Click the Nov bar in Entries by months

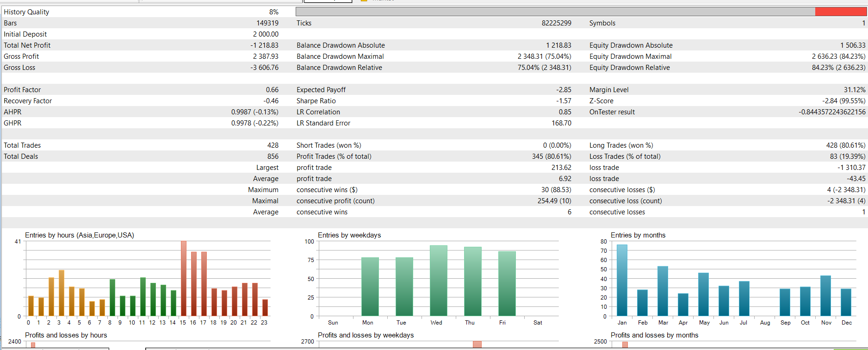[826, 296]
